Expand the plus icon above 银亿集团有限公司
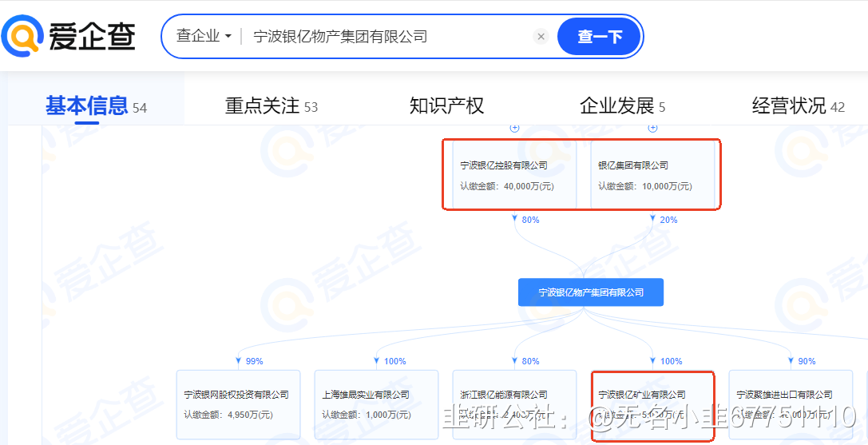868x445 pixels. click(x=652, y=128)
